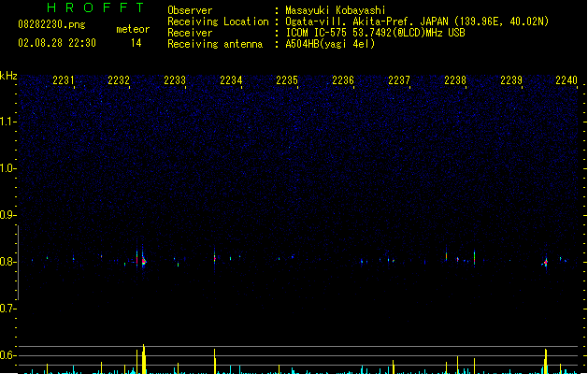Viewport: 588px width, 374px height.
Task: Select the filename 08282230.png
Action: coord(51,24)
